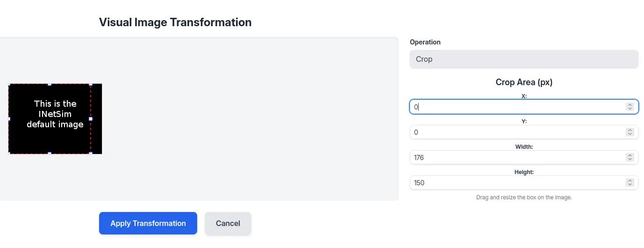Click the bottom-left crop resize handle
Image resolution: width=644 pixels, height=248 pixels.
9,153
